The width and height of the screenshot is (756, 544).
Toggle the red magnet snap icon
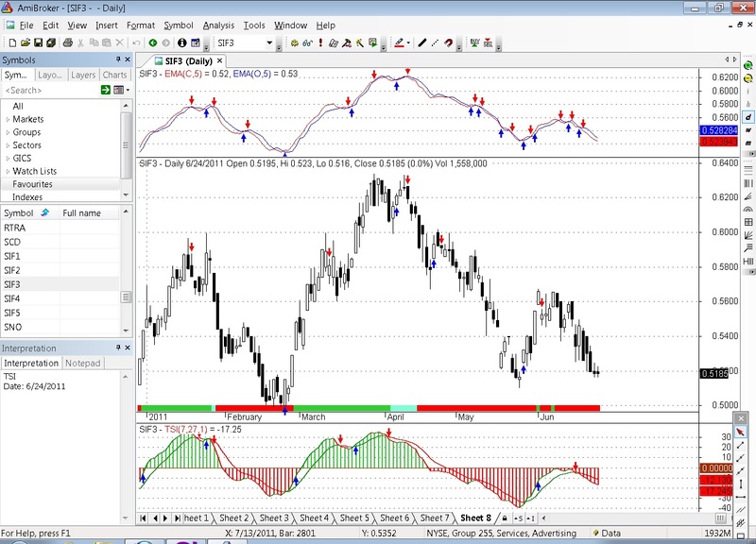point(448,42)
